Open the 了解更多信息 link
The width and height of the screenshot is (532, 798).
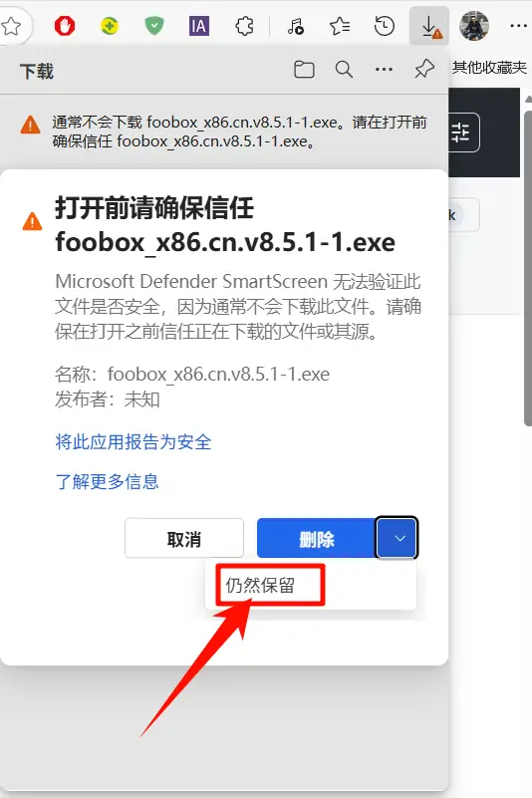[x=107, y=481]
